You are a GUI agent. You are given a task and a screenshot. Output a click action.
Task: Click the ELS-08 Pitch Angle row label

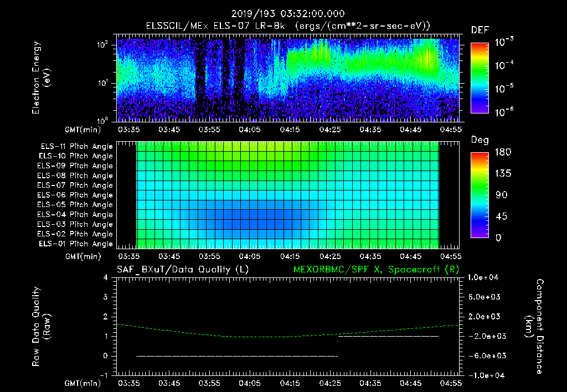75,176
